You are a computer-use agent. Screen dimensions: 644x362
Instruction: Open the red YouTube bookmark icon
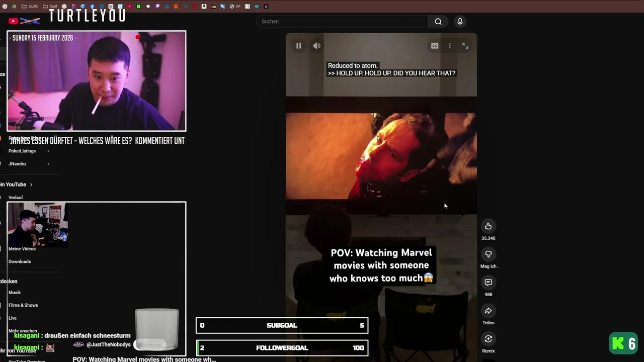(x=129, y=7)
